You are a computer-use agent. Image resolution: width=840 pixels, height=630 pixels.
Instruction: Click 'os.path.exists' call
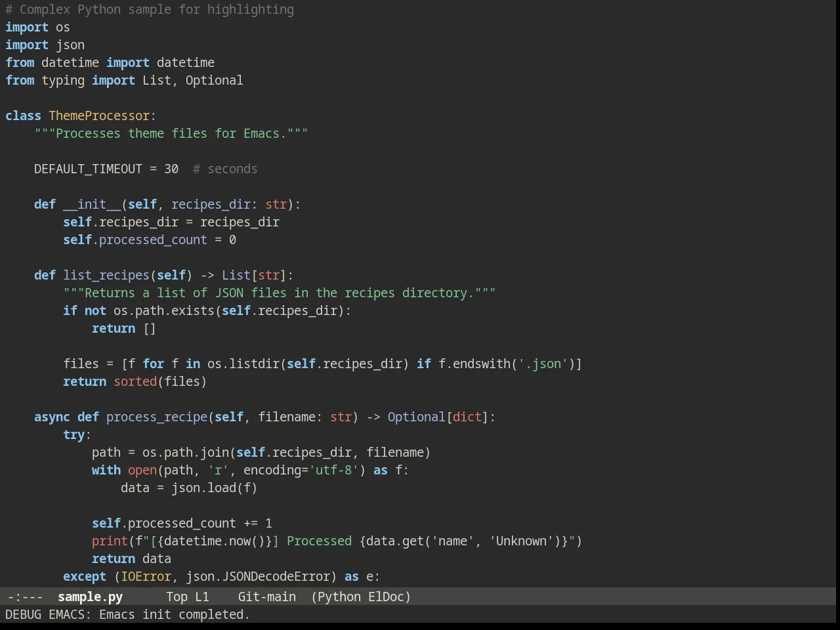[x=164, y=311]
